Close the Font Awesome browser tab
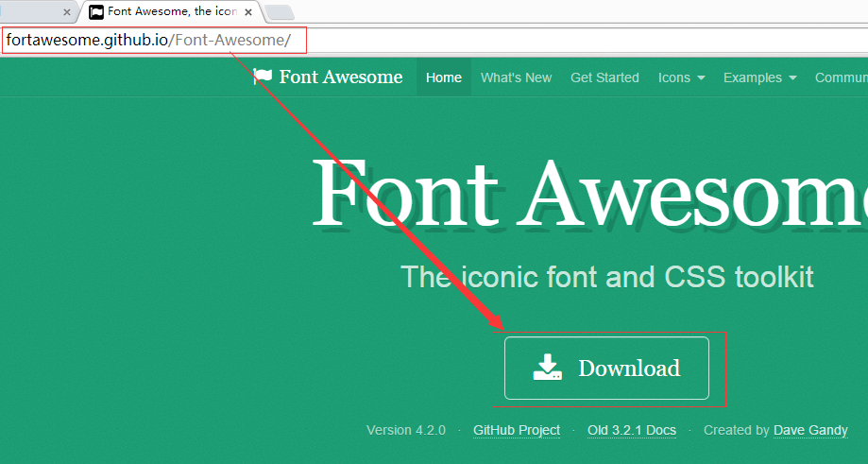The image size is (868, 464). [248, 11]
